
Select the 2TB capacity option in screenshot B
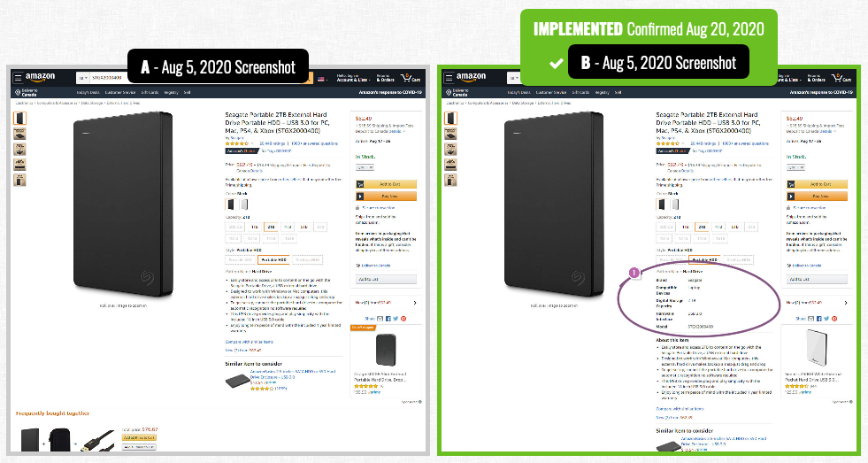coord(702,227)
